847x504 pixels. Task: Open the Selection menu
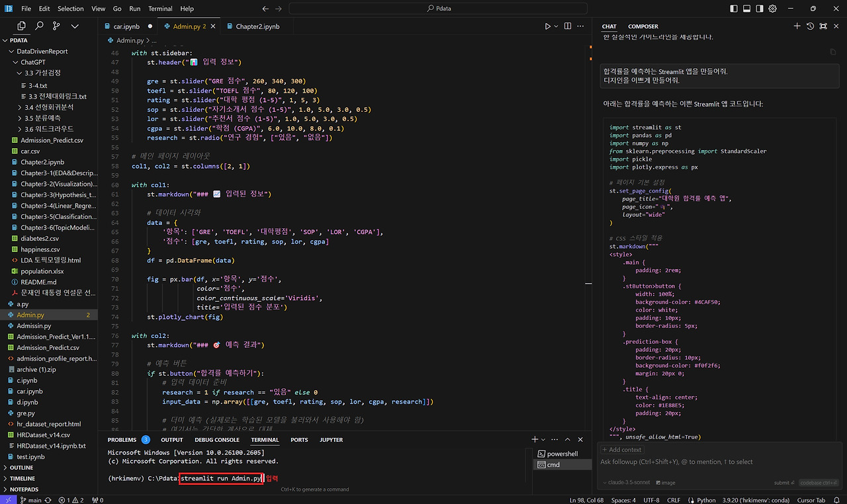point(70,9)
